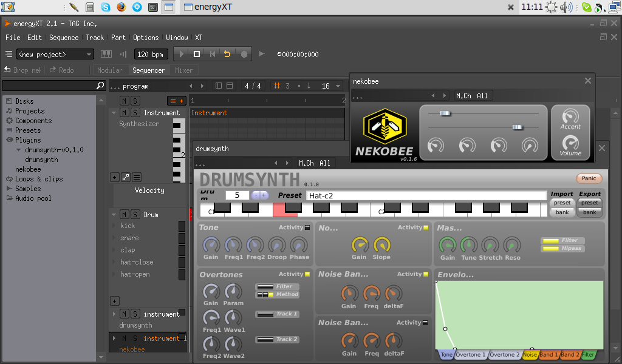622x364 pixels.
Task: Enable the snap-to-grid hash icon
Action: [277, 86]
